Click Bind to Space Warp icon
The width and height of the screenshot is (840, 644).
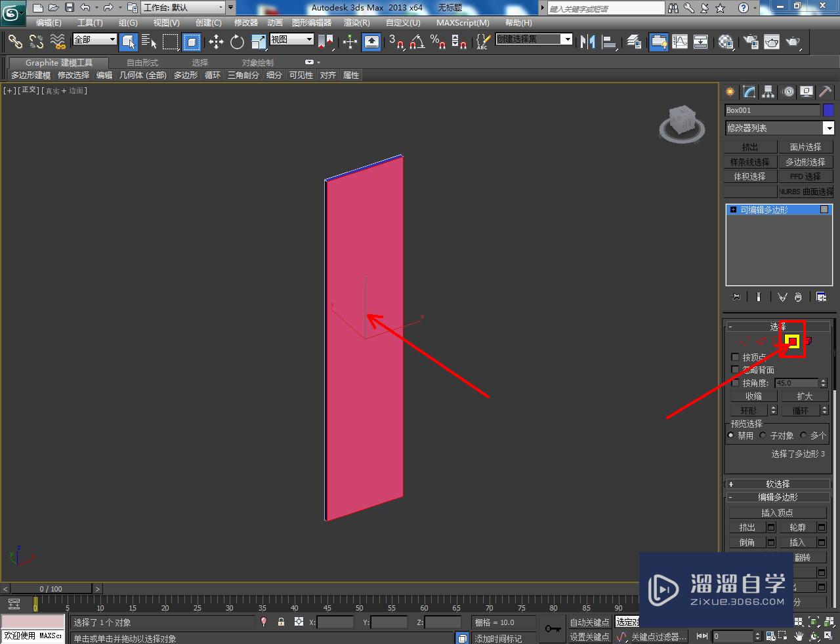click(58, 42)
